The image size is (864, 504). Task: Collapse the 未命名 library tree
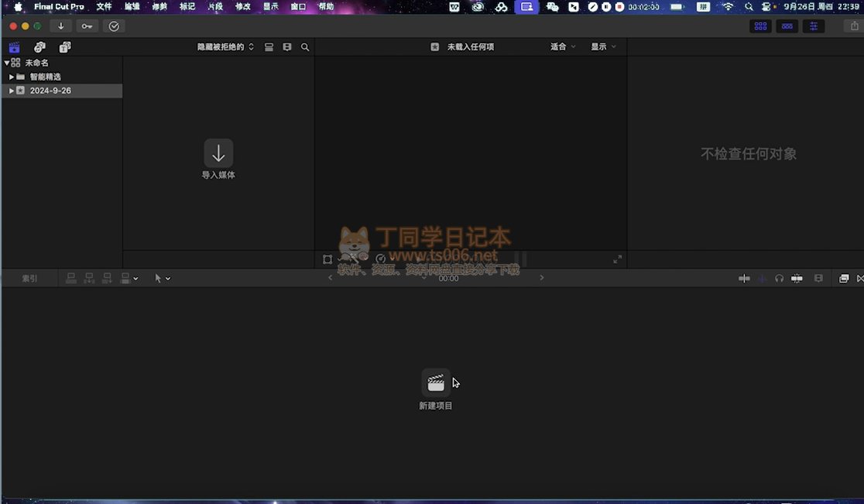[7, 63]
